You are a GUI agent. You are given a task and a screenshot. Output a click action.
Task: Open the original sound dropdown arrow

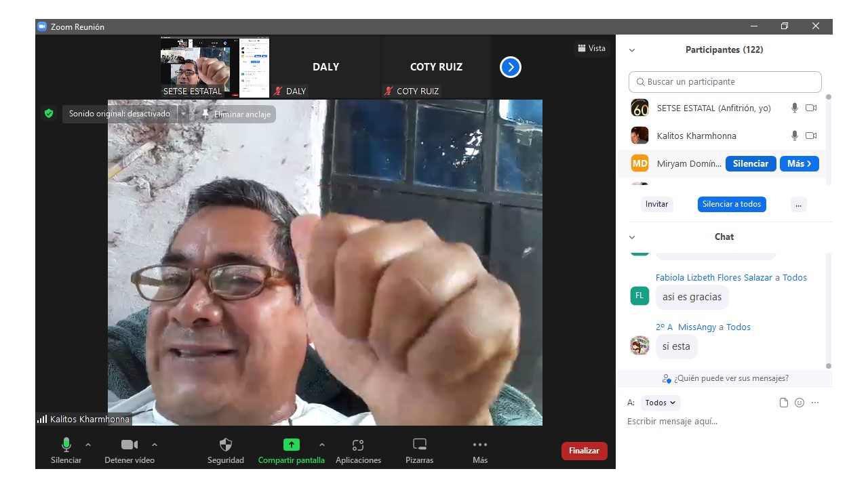183,114
